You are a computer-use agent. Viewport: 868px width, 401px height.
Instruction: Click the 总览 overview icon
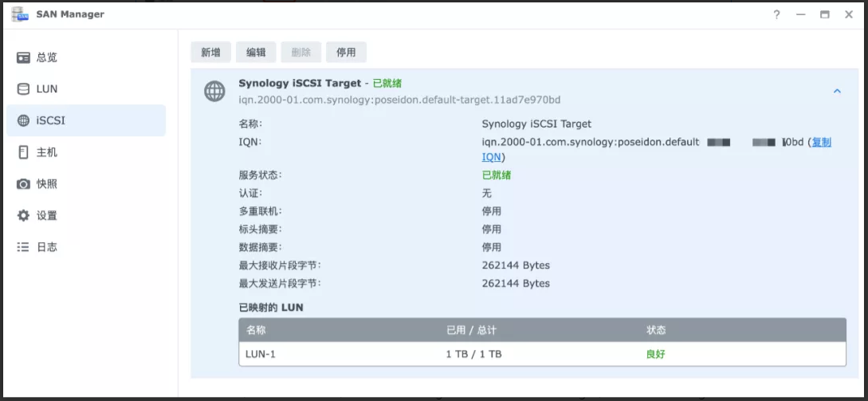pos(23,57)
